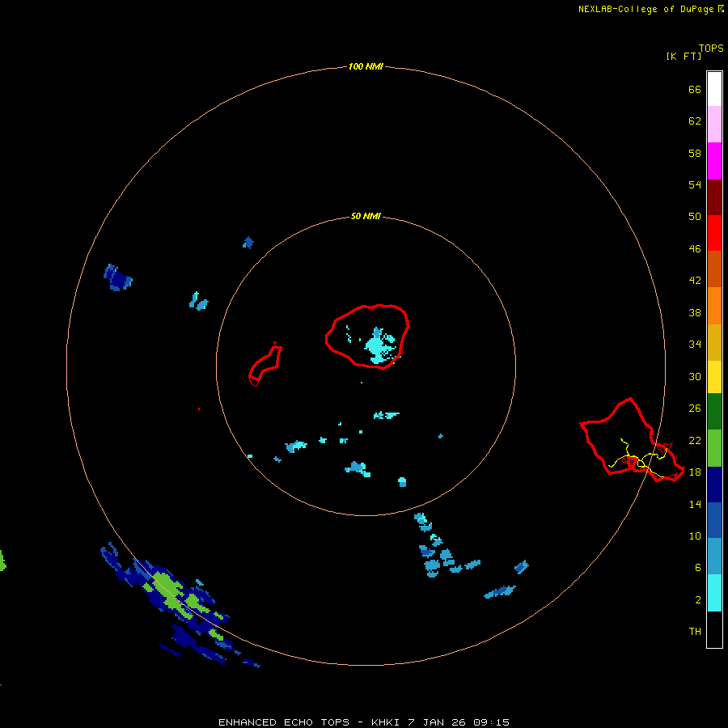Click the "18" legend value
Image resolution: width=728 pixels, height=728 pixels.
click(x=695, y=472)
